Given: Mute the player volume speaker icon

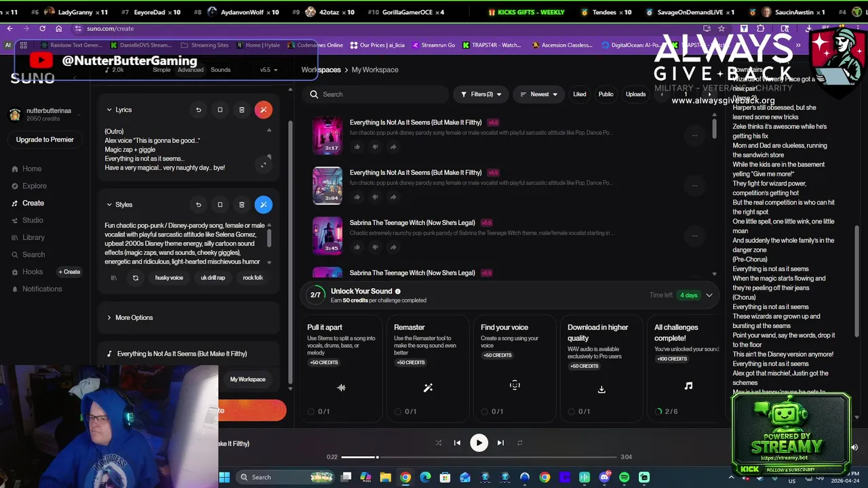Looking at the screenshot, I should [854, 447].
